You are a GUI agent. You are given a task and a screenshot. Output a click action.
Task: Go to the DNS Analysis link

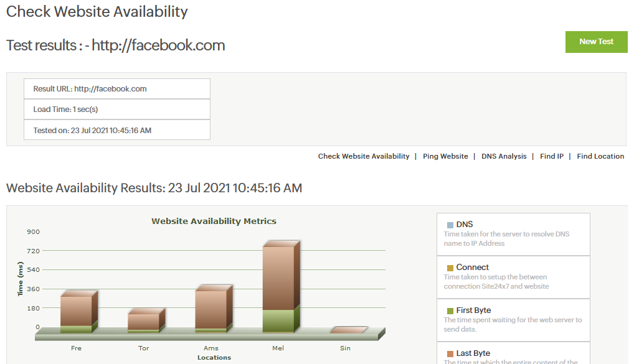coord(504,156)
